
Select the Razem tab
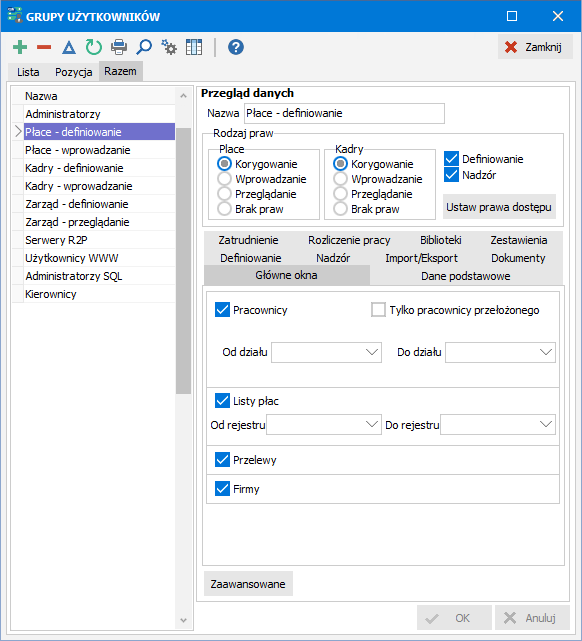tap(121, 71)
